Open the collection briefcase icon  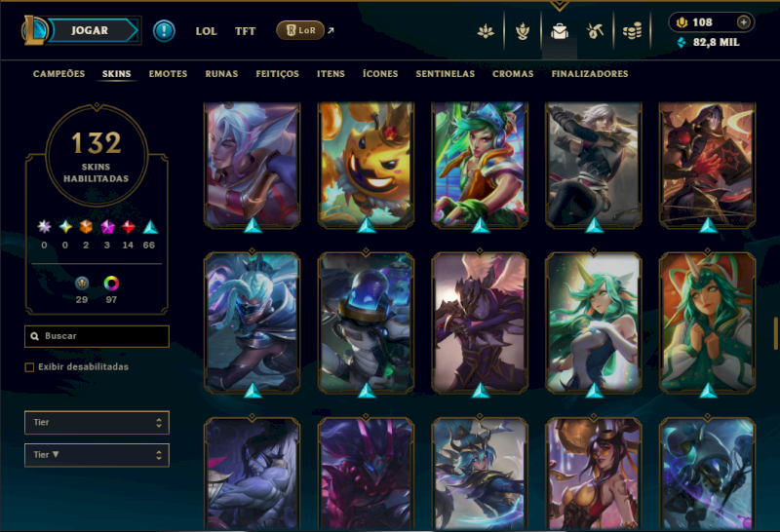(x=560, y=31)
